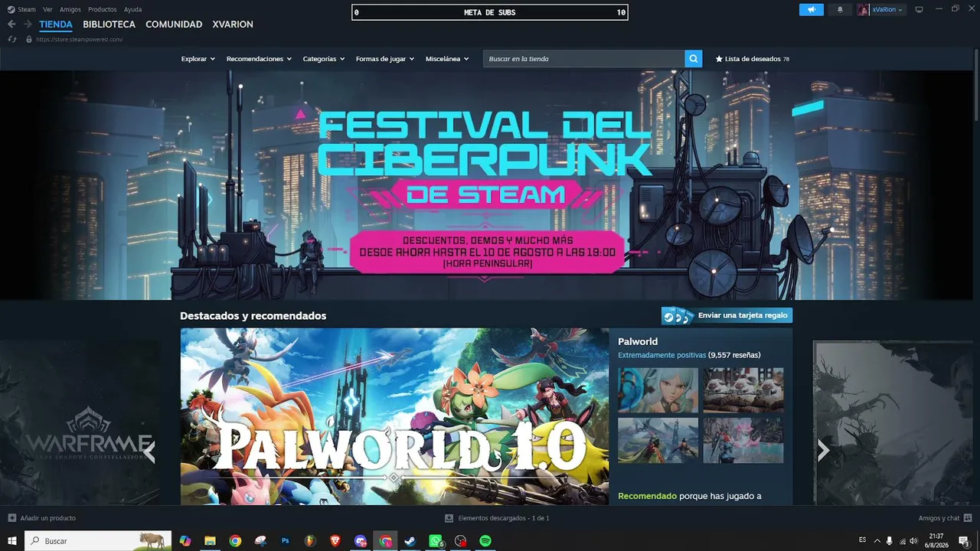Screen dimensions: 980x551
Task: Open Steam from the Windows taskbar
Action: pos(410,541)
